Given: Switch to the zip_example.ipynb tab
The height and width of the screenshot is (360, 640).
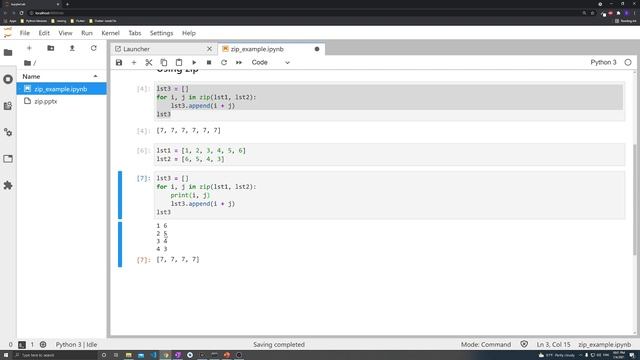Looking at the screenshot, I should pos(271,49).
